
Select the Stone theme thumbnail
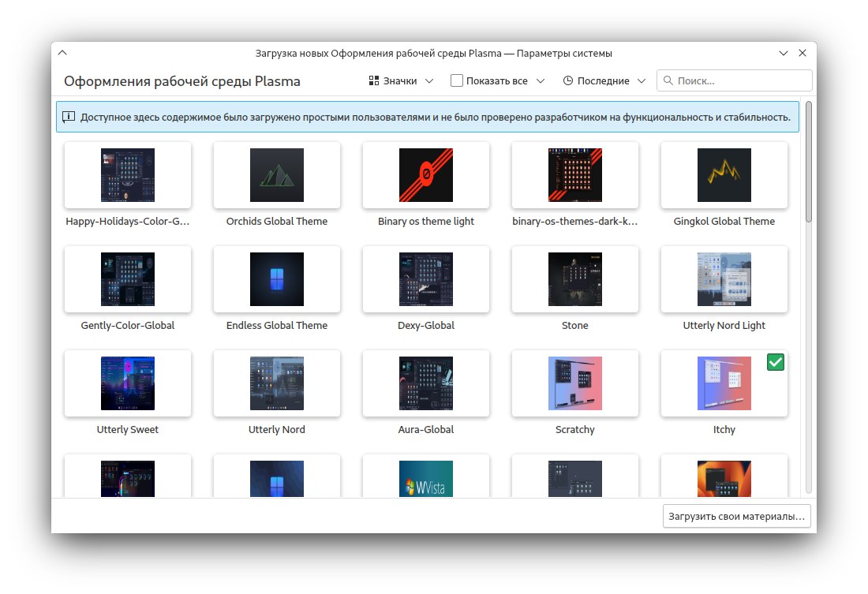(x=575, y=279)
